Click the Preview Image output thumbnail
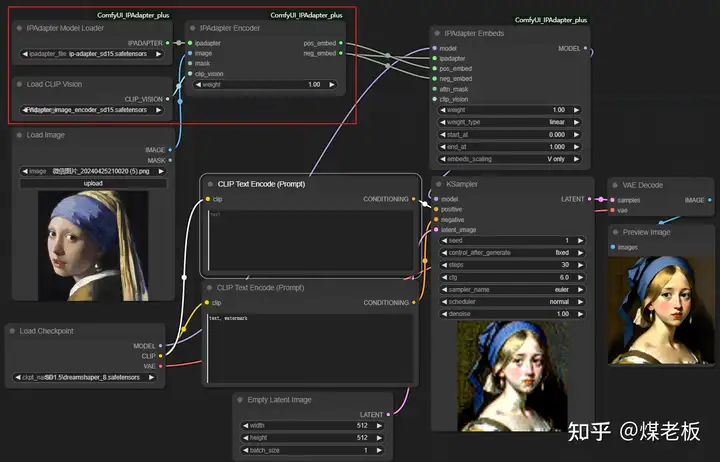Image resolution: width=720 pixels, height=462 pixels. coord(661,310)
